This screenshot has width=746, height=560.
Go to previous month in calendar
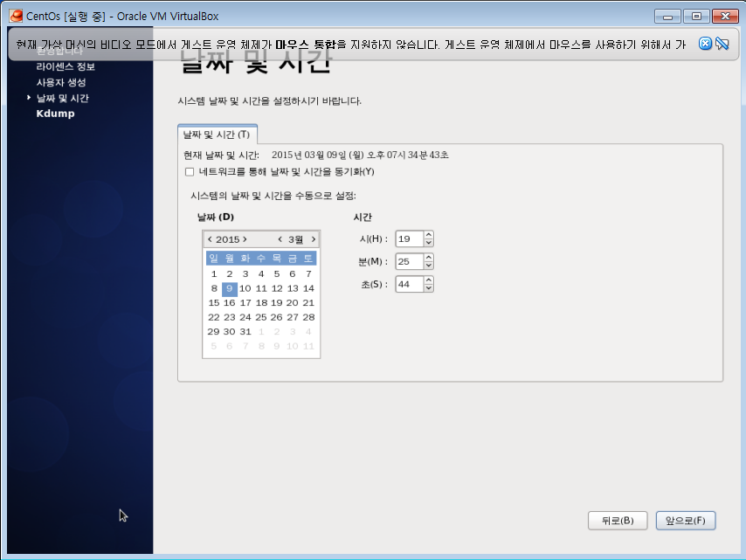[x=280, y=239]
